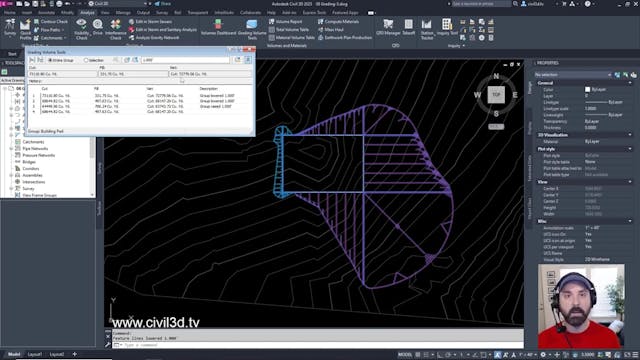
Task: Click elevation increment field in Grading Volume Tools
Action: click(185, 60)
